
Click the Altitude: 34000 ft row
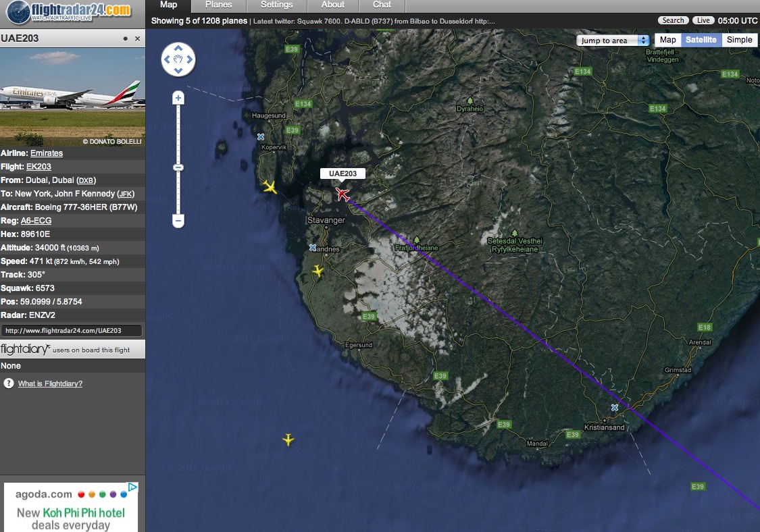73,248
